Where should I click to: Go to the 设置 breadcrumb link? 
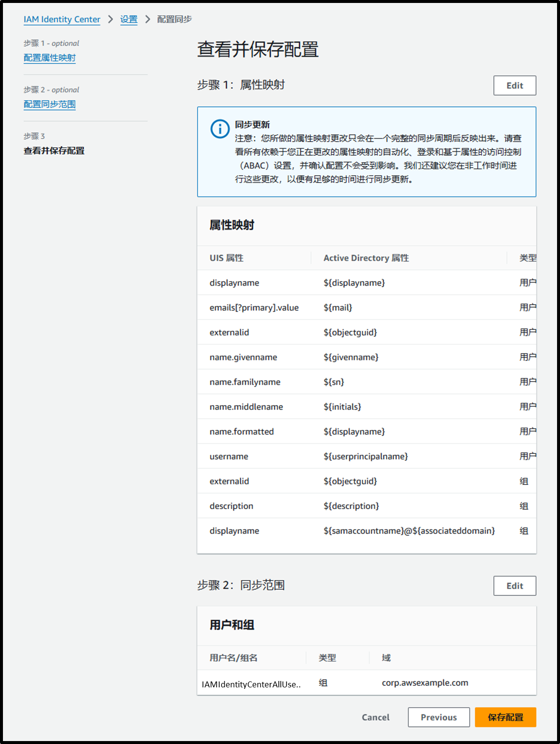[129, 19]
